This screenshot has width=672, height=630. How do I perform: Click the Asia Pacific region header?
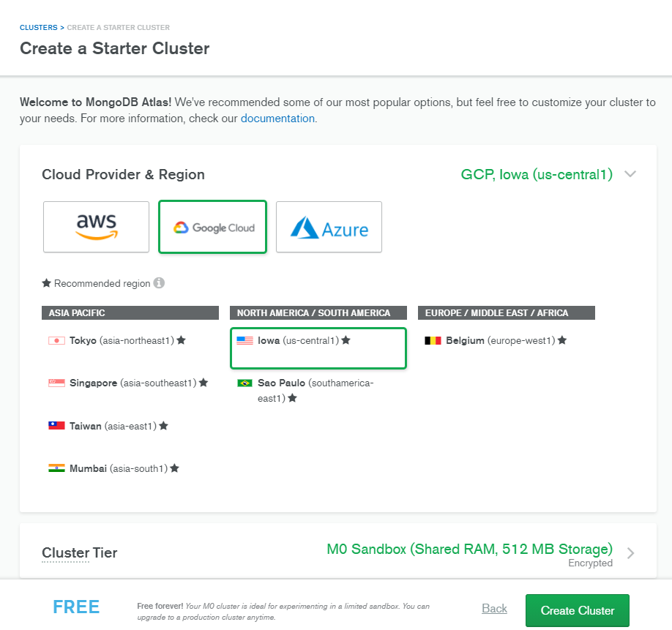130,312
